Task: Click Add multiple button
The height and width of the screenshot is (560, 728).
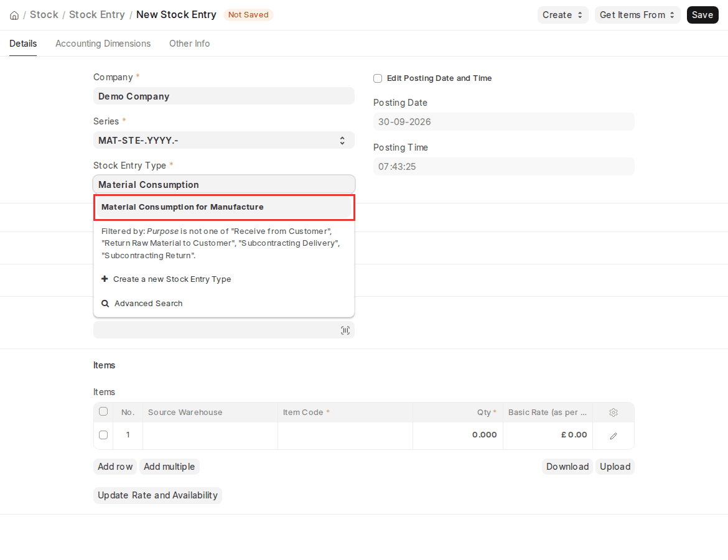Action: pyautogui.click(x=169, y=467)
